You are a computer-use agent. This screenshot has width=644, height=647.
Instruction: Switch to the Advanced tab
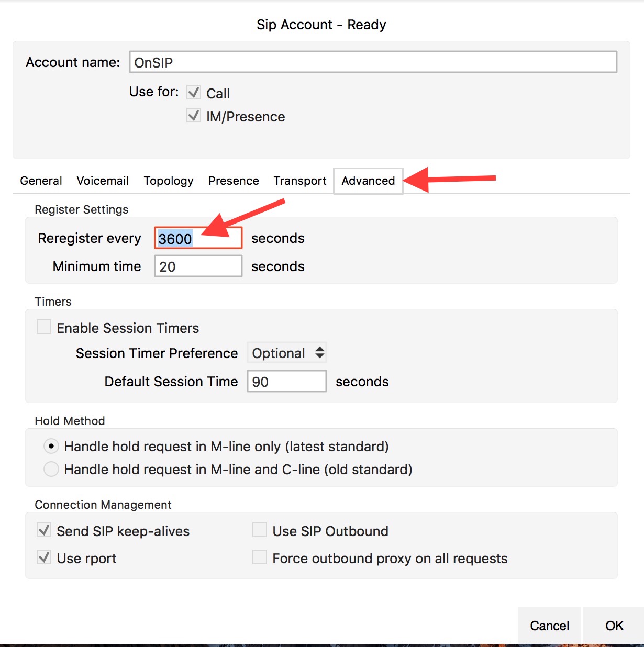368,181
